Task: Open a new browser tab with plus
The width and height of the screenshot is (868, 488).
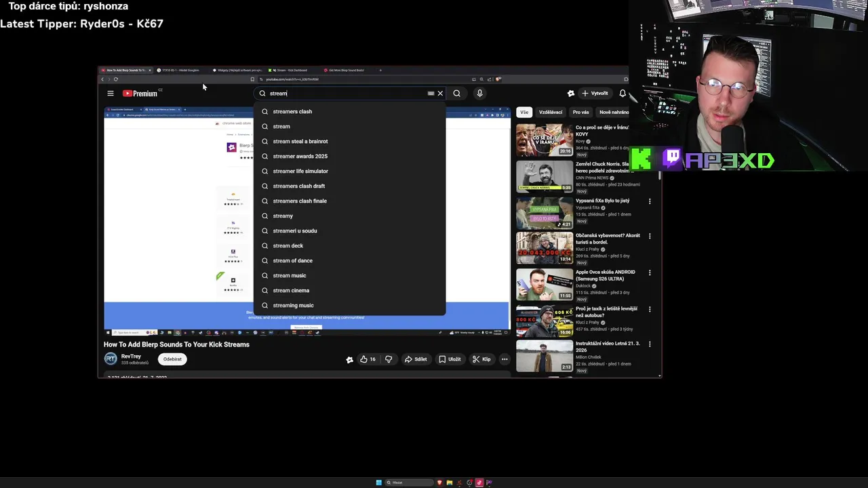Action: 380,70
